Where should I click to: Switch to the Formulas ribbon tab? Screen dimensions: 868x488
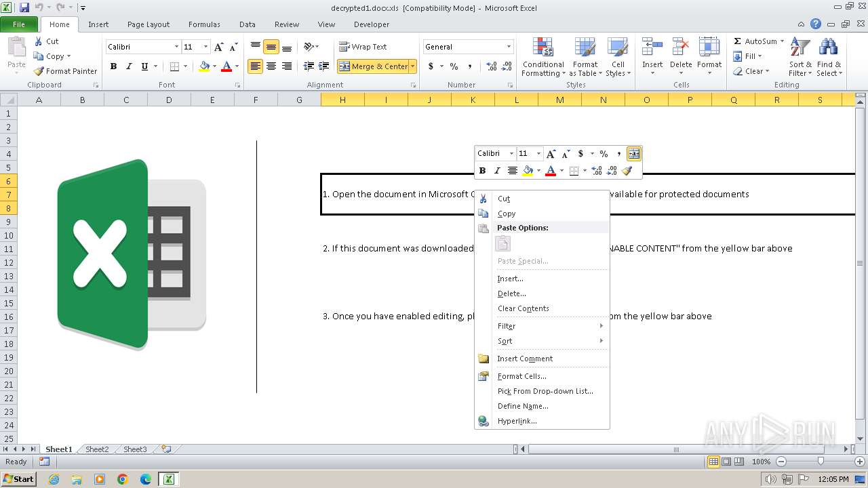pos(204,24)
